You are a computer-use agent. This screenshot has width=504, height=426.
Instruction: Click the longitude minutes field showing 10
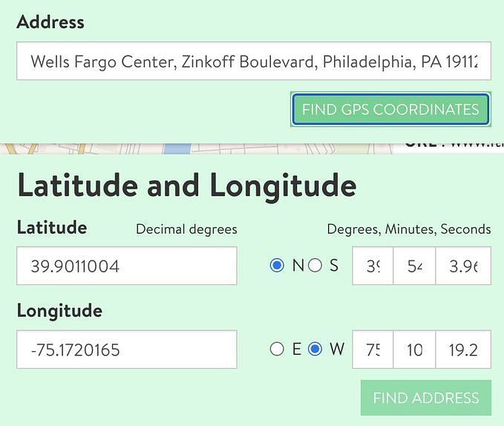click(414, 350)
